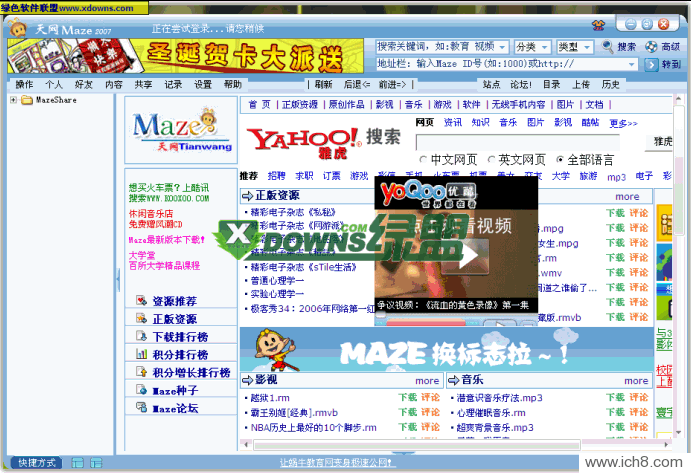Click video progress bar
The height and width of the screenshot is (473, 691).
pos(425,322)
